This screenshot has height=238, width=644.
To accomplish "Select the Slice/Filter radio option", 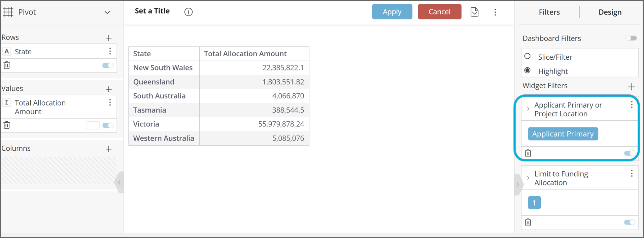I will (528, 56).
